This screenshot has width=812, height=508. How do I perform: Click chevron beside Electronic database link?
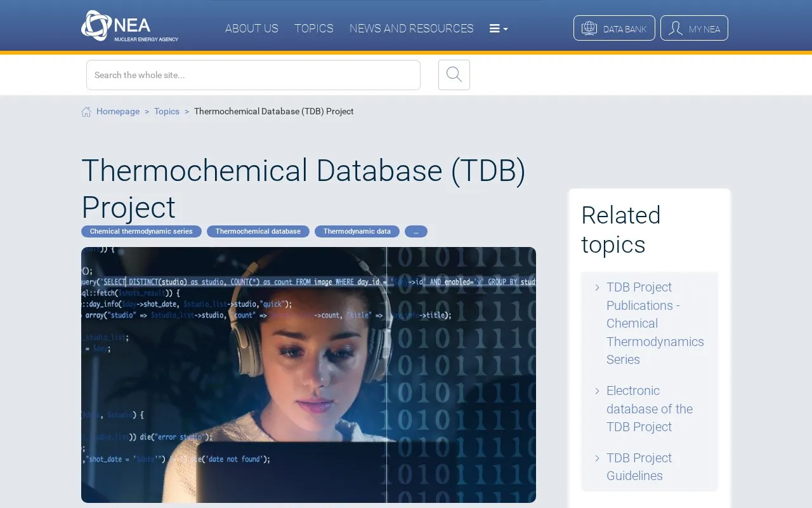pyautogui.click(x=597, y=391)
